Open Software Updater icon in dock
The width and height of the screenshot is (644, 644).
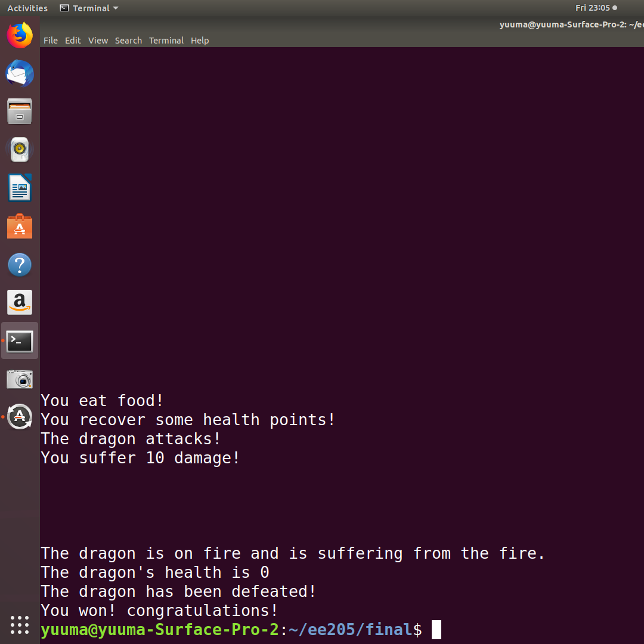[20, 417]
